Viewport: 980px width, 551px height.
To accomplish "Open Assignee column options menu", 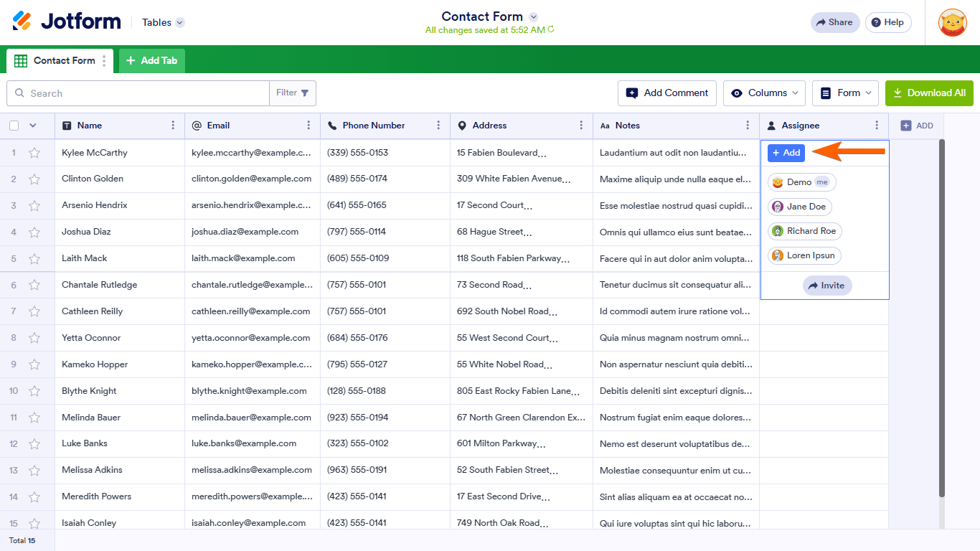I will (x=877, y=126).
